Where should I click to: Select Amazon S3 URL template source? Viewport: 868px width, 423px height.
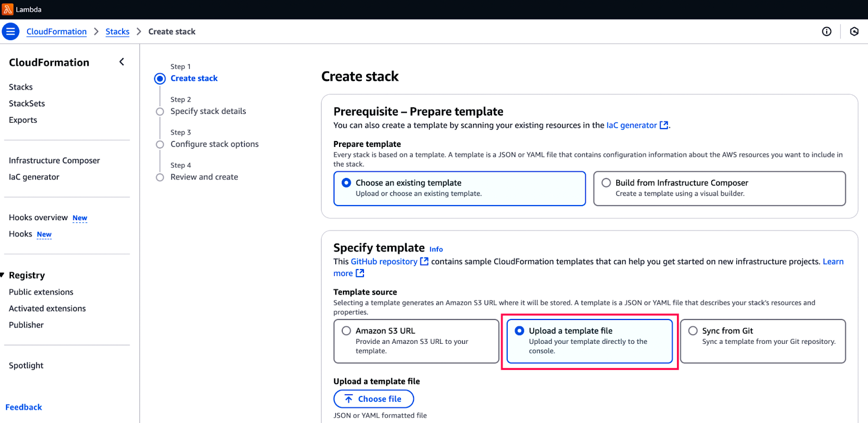(x=416, y=341)
